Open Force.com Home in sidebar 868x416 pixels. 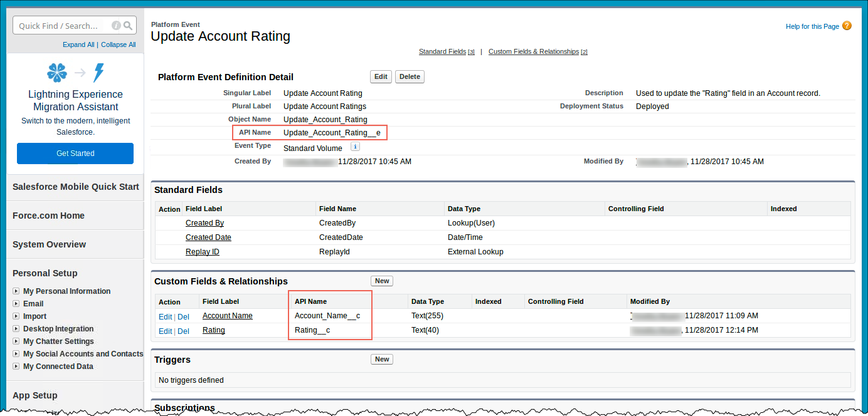point(48,216)
